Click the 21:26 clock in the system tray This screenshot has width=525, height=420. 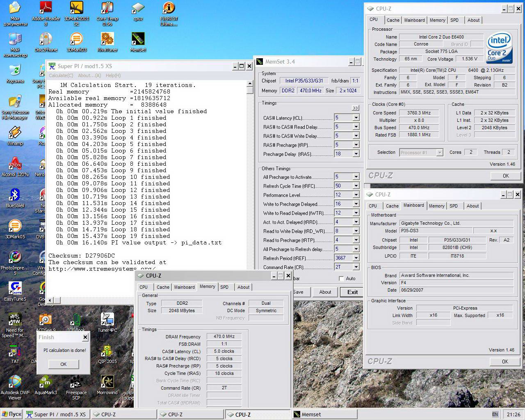coord(513,414)
